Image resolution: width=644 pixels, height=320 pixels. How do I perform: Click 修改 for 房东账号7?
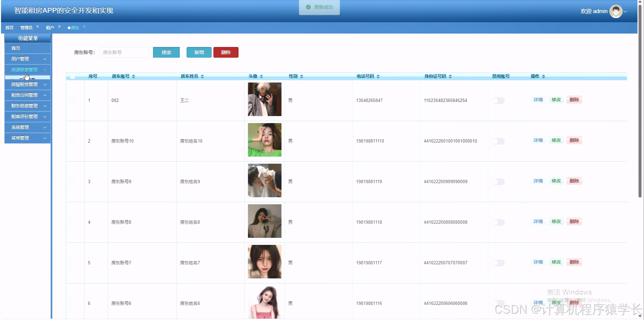[556, 262]
